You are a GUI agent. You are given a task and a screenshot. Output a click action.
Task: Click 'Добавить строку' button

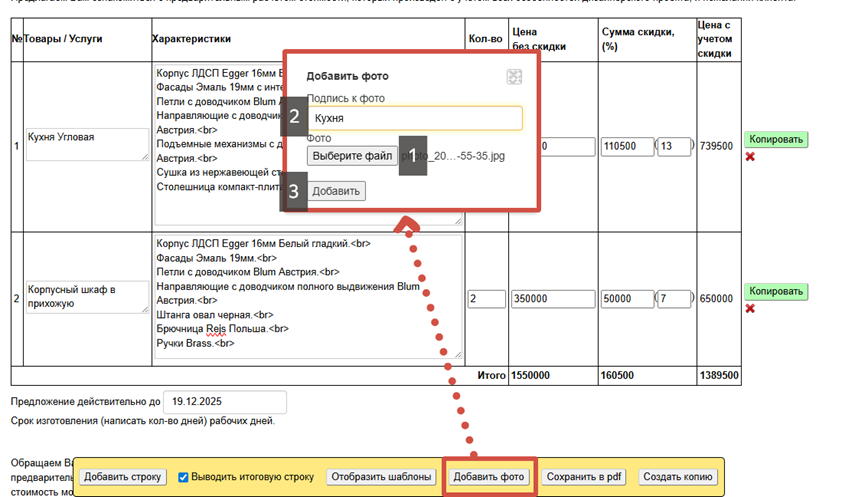[x=123, y=477]
